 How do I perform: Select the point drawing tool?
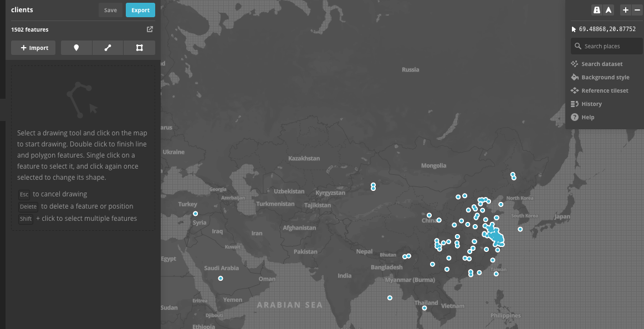pyautogui.click(x=76, y=48)
